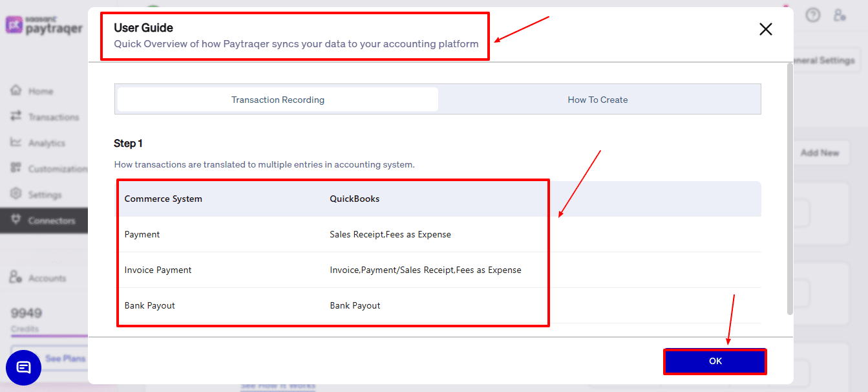
Task: Click the OK button
Action: click(715, 361)
